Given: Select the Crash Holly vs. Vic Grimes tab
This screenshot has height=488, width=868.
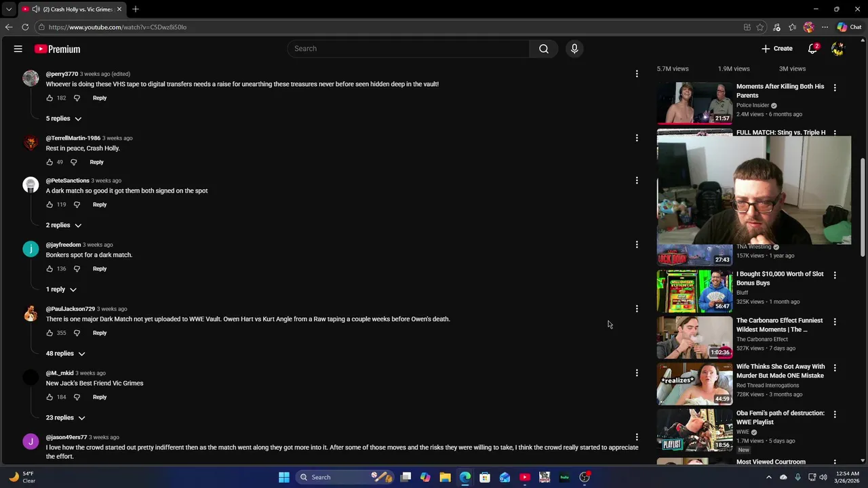Looking at the screenshot, I should coord(73,9).
